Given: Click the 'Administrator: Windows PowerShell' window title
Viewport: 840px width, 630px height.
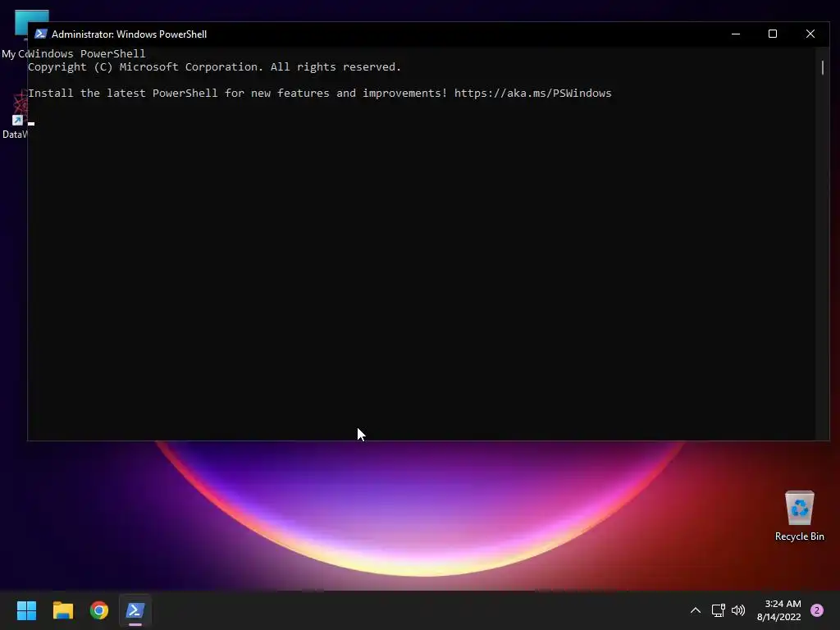Looking at the screenshot, I should click(x=129, y=34).
